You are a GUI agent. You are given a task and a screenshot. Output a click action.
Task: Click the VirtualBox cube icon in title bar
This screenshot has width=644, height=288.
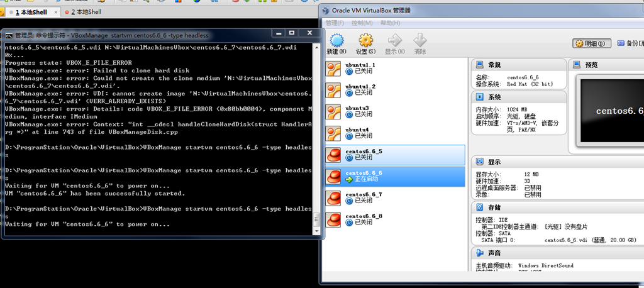(x=326, y=10)
